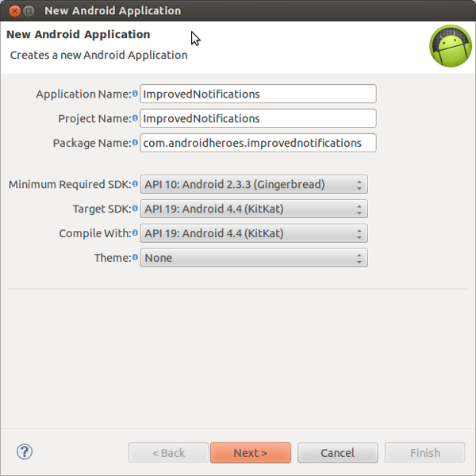Click the Package Name info icon
Screen dimensions: 476x476
(x=135, y=143)
